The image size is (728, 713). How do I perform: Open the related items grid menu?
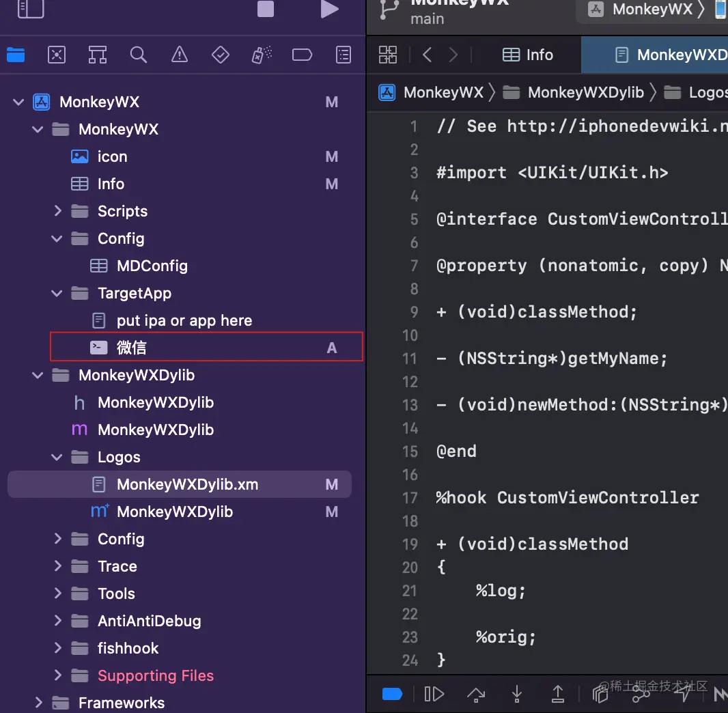(388, 55)
